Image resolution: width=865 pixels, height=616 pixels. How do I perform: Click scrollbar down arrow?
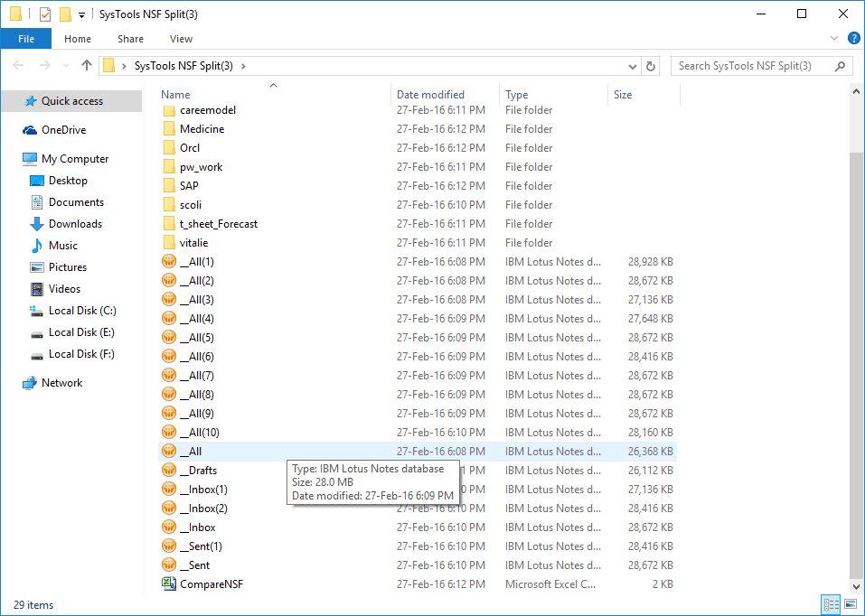pos(856,586)
